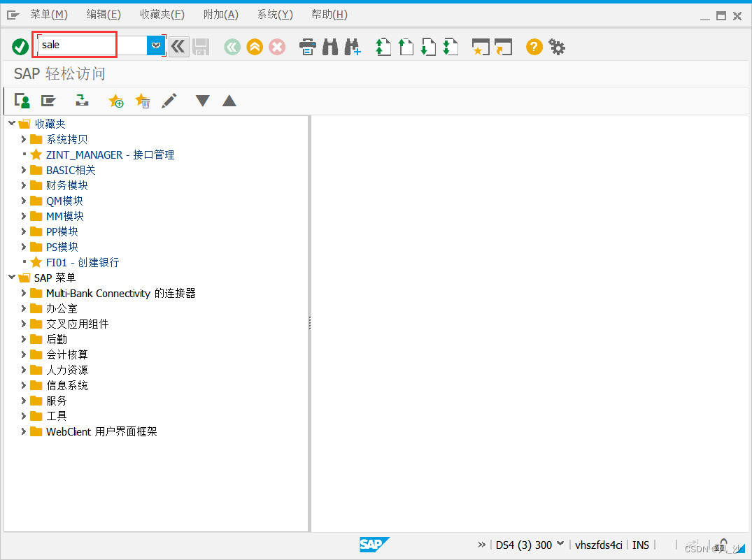Click Change Favorites pencil icon
Viewport: 752px width, 560px height.
tap(169, 101)
